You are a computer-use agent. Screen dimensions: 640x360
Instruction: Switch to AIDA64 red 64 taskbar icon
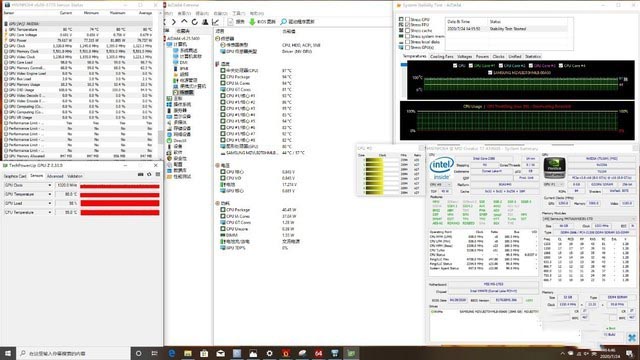point(318,353)
